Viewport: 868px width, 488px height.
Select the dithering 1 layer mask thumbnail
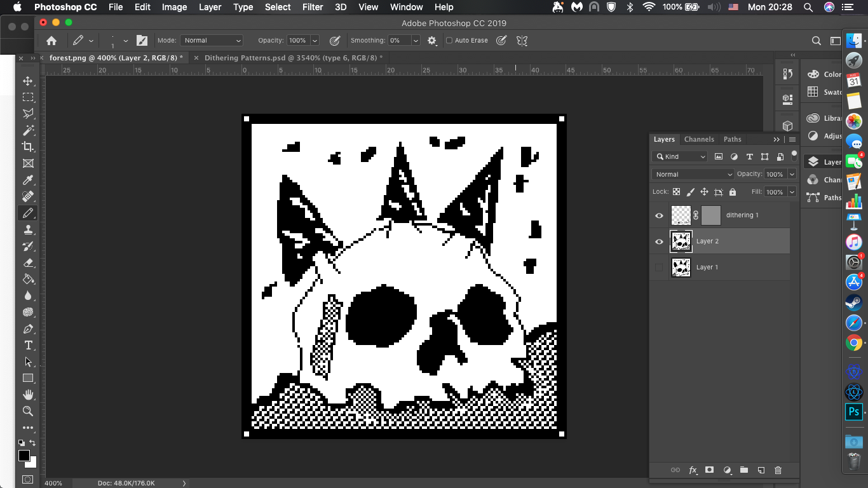click(x=711, y=215)
